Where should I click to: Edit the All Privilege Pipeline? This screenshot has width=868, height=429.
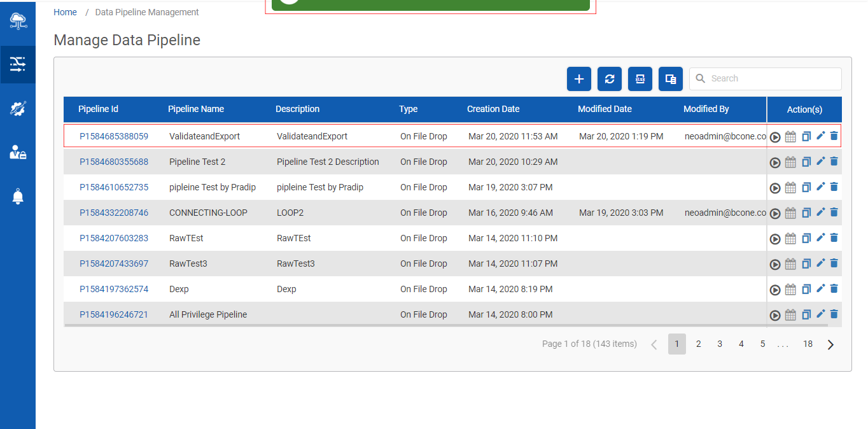[x=820, y=314]
